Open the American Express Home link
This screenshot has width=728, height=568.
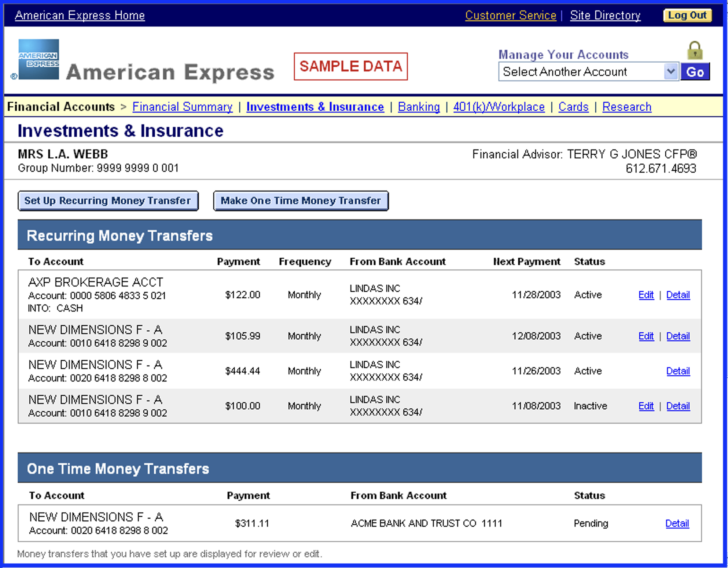click(x=80, y=15)
